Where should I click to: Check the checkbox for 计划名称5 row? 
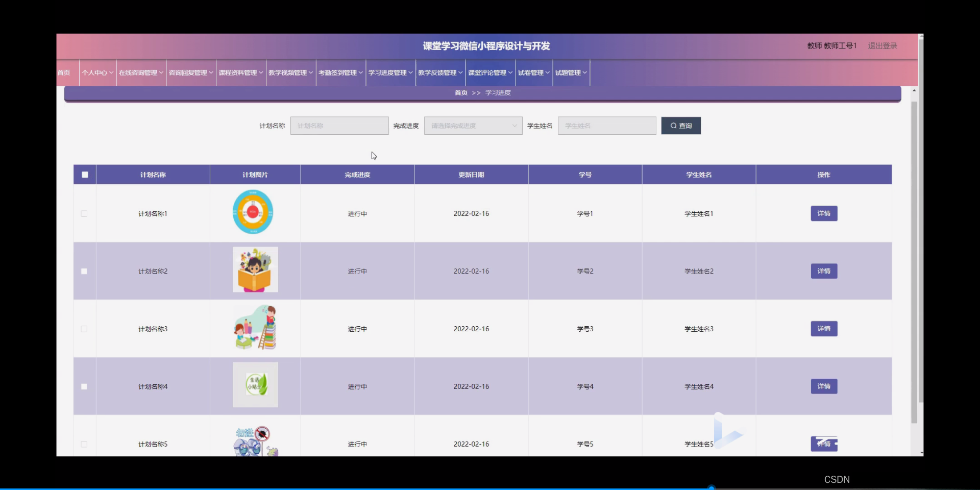[x=84, y=444]
